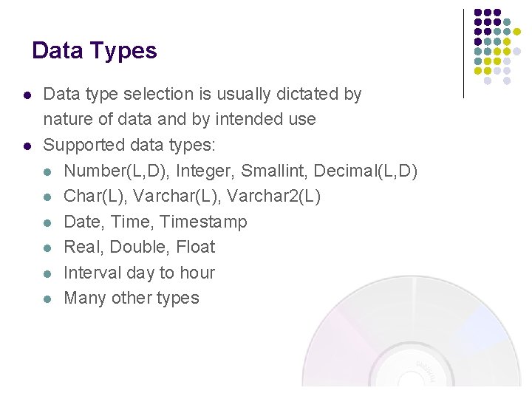Click the bullet before "Supported data types"

(27, 146)
